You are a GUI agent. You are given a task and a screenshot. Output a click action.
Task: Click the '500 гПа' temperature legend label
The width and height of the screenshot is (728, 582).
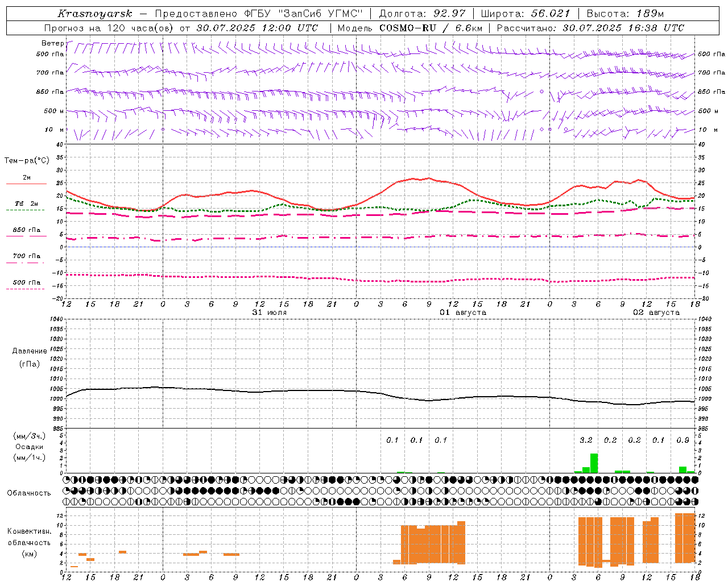[27, 282]
